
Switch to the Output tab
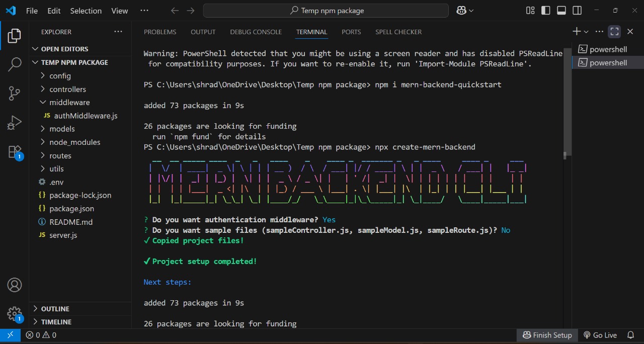(203, 32)
